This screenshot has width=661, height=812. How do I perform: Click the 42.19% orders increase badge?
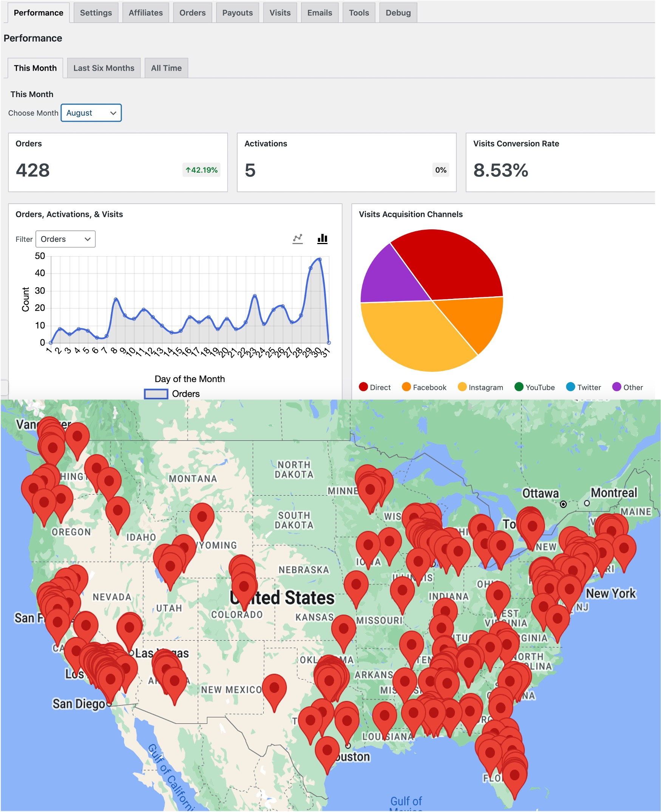[x=201, y=170]
